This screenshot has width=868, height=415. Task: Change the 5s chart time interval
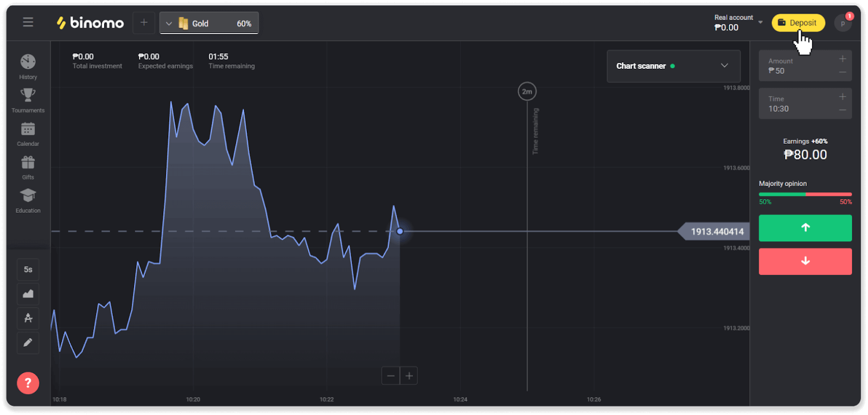click(x=28, y=270)
